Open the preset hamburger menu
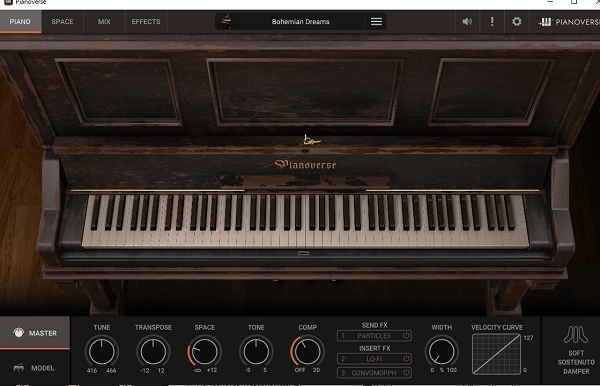The height and width of the screenshot is (386, 600). (376, 22)
